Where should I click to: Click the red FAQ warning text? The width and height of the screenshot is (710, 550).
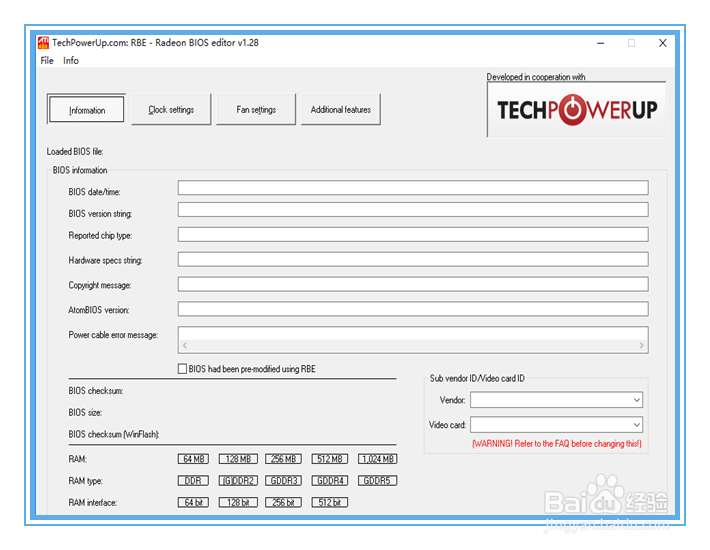[x=557, y=444]
